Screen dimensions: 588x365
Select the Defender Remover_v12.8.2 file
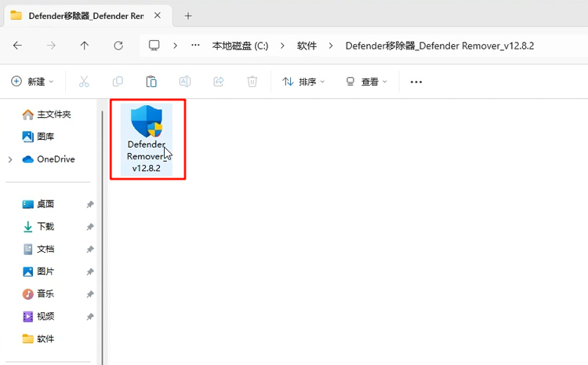coord(147,139)
